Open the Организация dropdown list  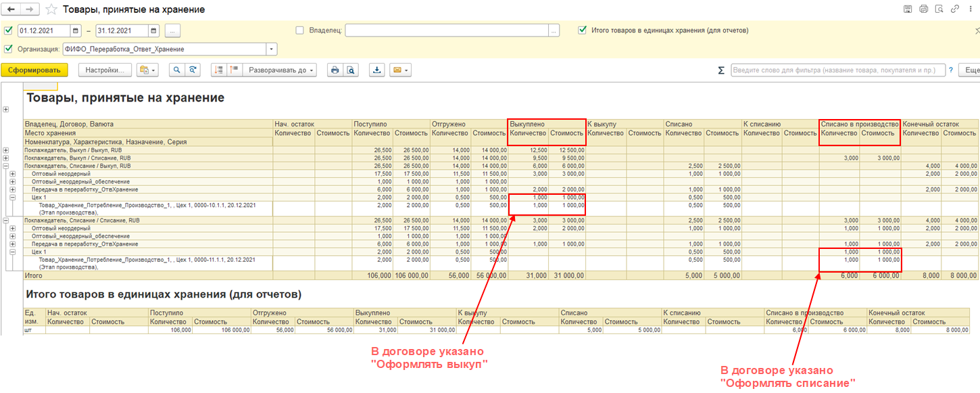(272, 49)
